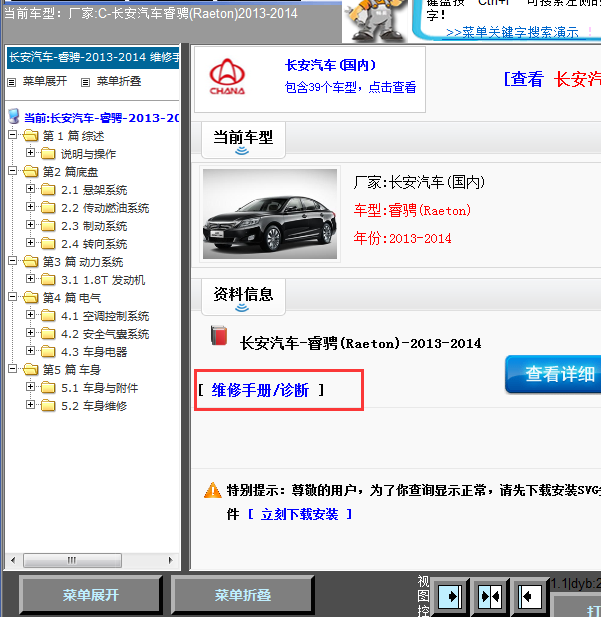Select 4.3 车身电器 tree item
This screenshot has height=617, width=601.
pyautogui.click(x=94, y=352)
